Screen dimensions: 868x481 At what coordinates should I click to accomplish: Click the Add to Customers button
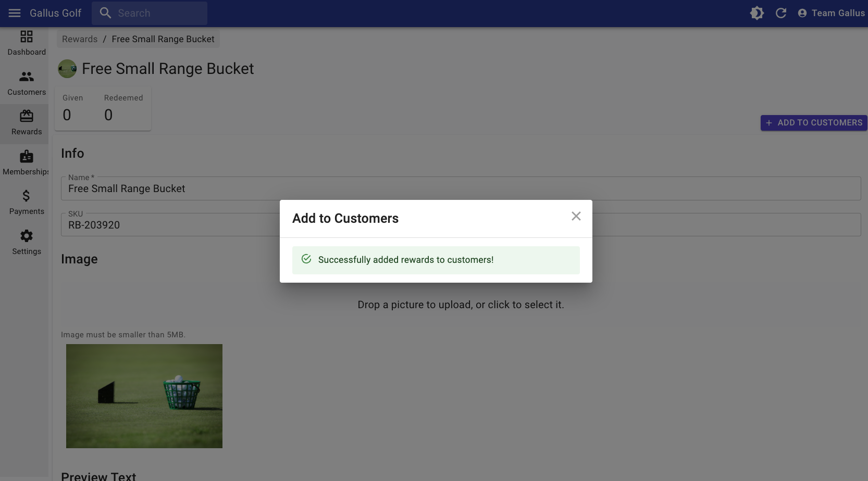814,123
